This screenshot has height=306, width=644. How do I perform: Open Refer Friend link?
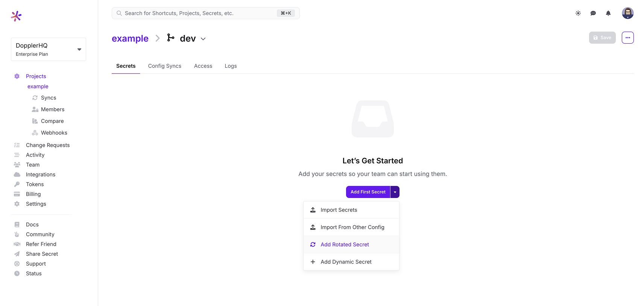click(x=41, y=244)
